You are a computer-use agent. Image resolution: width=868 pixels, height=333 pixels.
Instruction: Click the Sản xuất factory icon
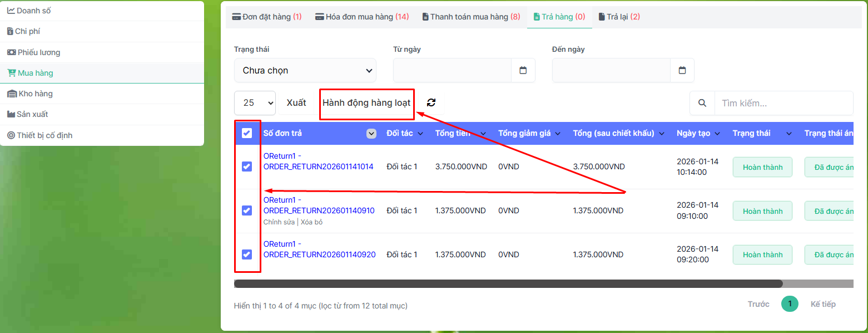point(11,114)
